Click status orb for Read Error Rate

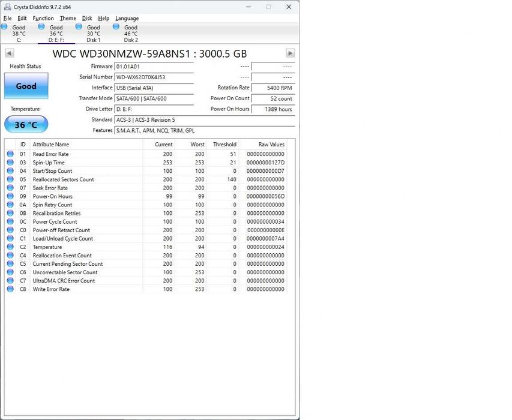(10, 154)
